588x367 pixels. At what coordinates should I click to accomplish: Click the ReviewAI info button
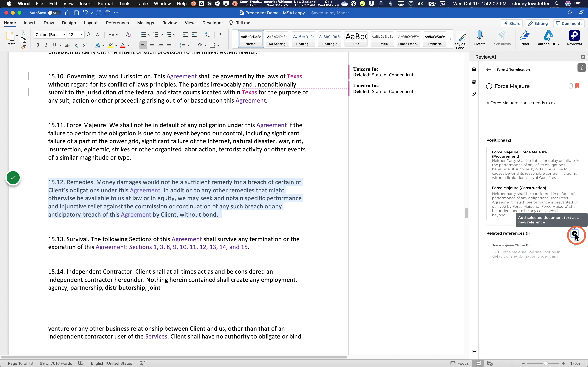point(581,68)
